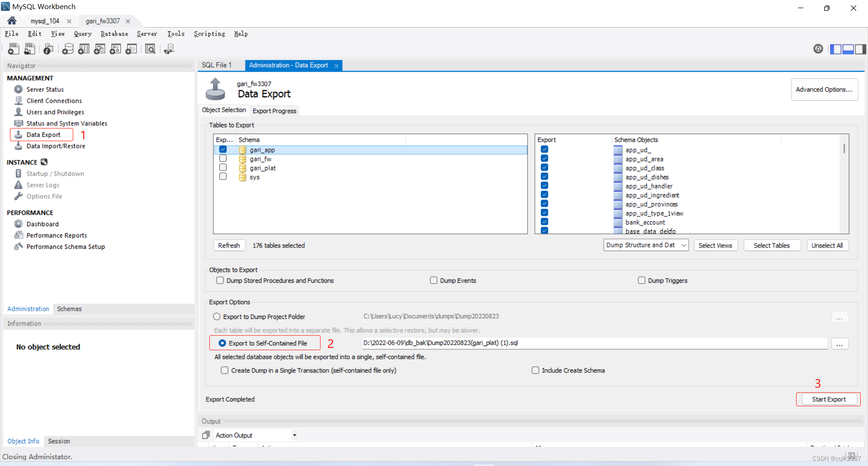Open Startup / Shutdown icon
The width and height of the screenshot is (868, 466).
coord(19,173)
